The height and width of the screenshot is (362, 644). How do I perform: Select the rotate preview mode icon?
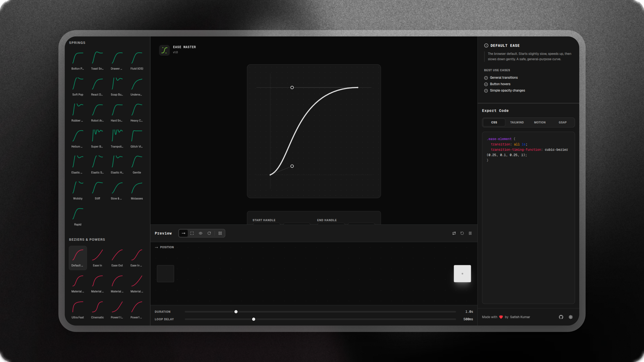(209, 233)
